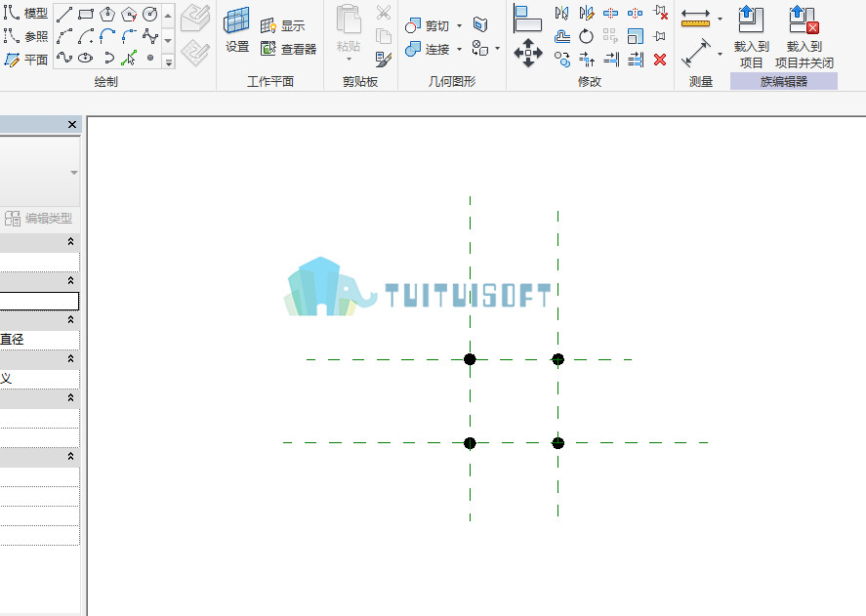Click the Align tool in Modify panel

tap(527, 18)
